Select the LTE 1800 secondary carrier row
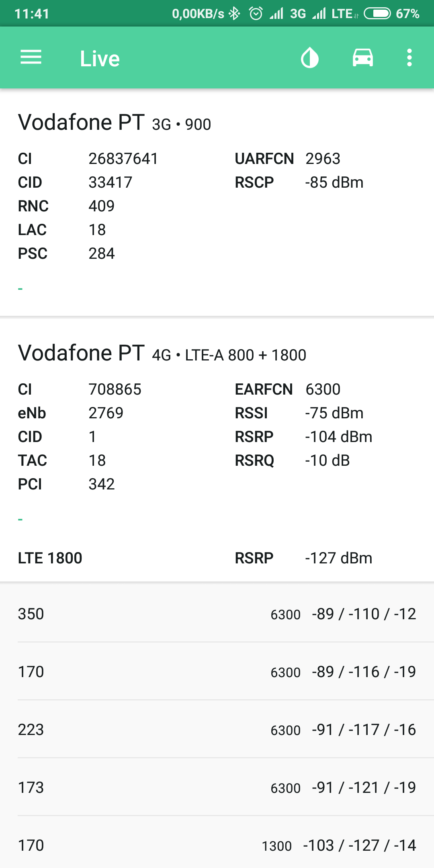Screen dimensions: 434x868 coord(217,558)
